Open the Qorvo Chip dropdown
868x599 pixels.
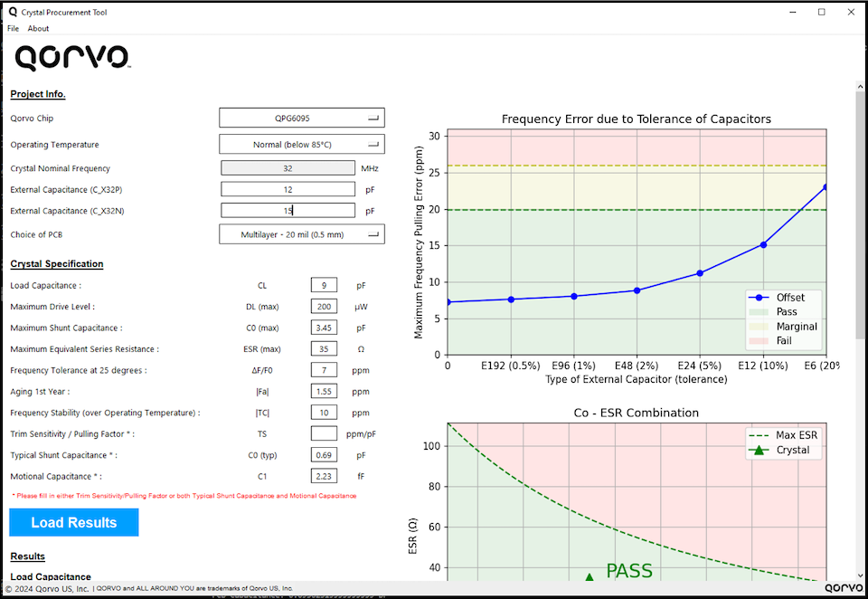coord(301,118)
